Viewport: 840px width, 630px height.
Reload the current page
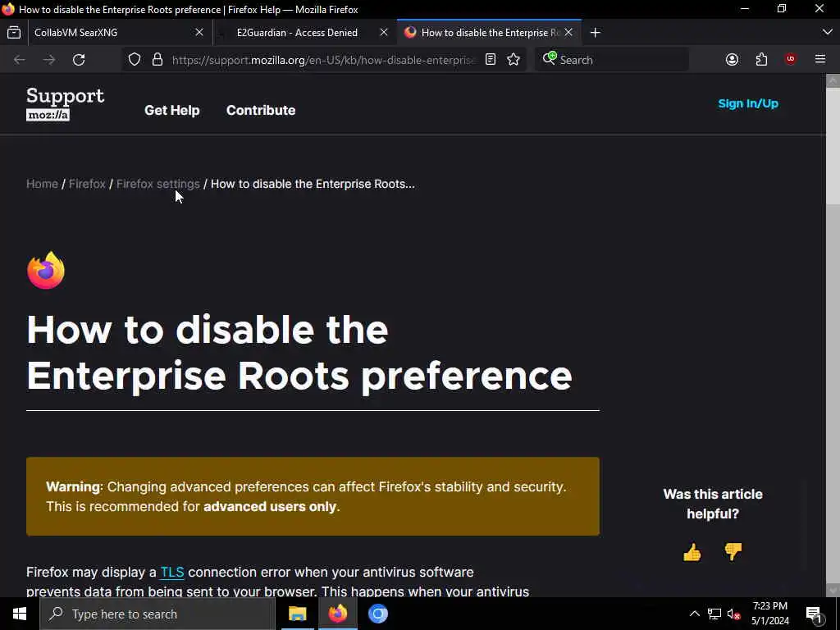point(79,59)
